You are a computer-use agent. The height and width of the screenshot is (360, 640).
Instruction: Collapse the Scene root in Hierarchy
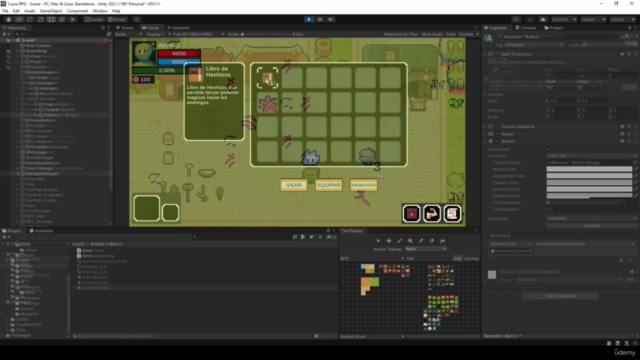[x=13, y=40]
